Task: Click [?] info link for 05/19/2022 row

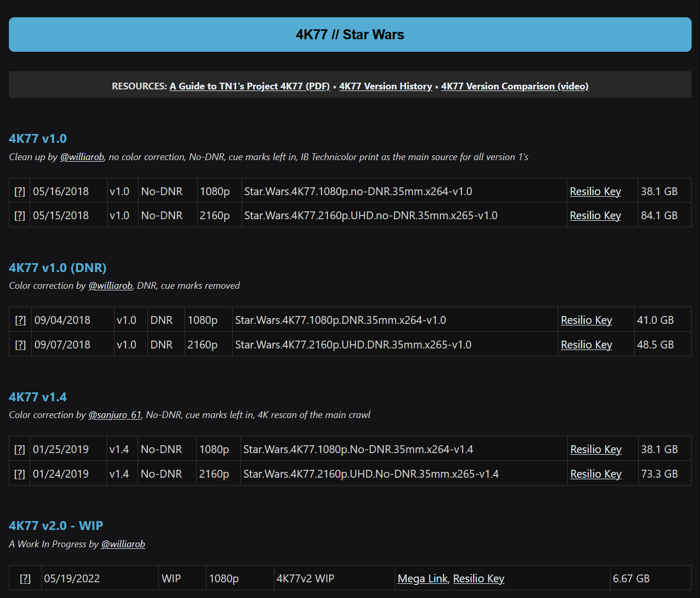Action: click(x=25, y=579)
